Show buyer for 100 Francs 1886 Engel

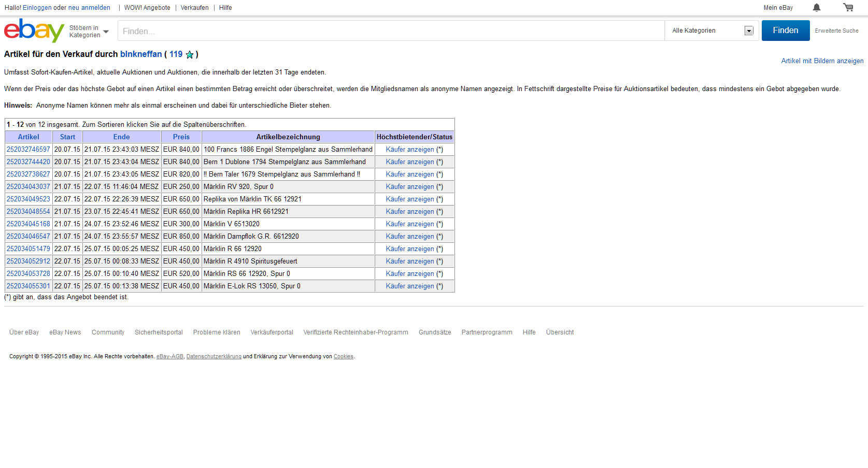coord(410,149)
